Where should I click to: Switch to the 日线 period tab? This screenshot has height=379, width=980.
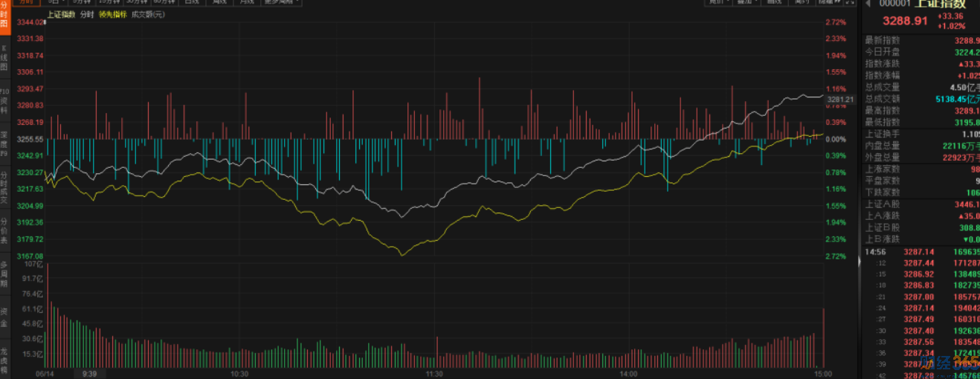coord(192,2)
